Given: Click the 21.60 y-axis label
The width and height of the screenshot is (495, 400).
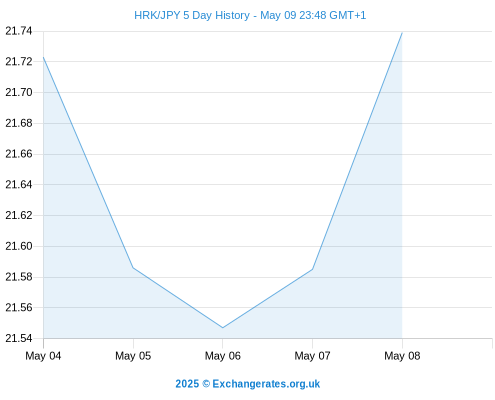Looking at the screenshot, I should (x=19, y=246).
